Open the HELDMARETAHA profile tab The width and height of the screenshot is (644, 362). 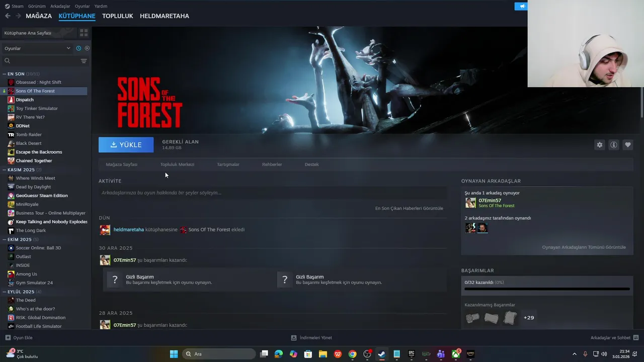click(x=165, y=16)
